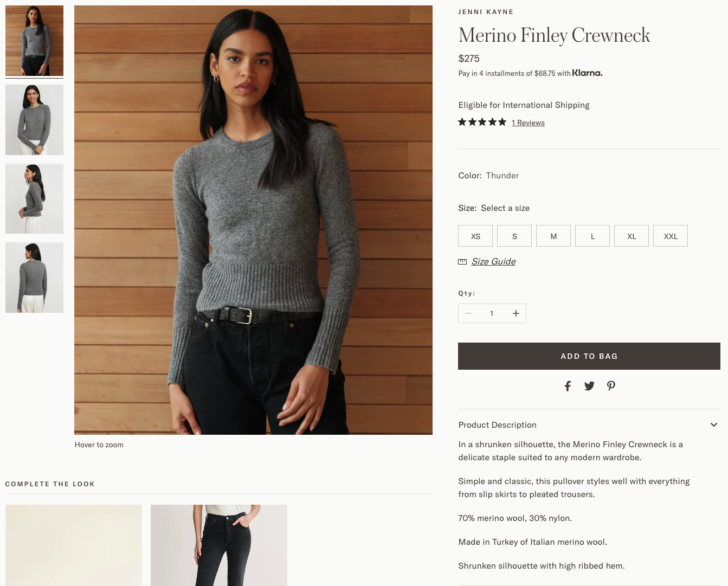Select size M
This screenshot has width=728, height=586.
(553, 236)
